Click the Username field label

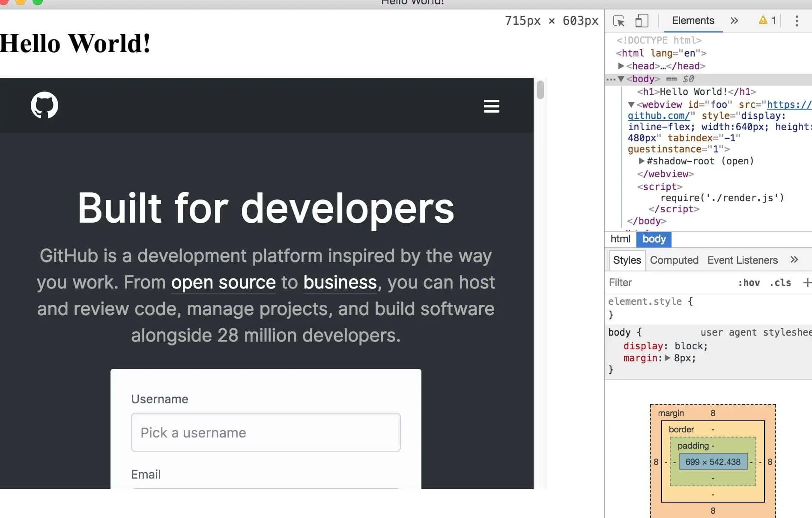[x=160, y=399]
